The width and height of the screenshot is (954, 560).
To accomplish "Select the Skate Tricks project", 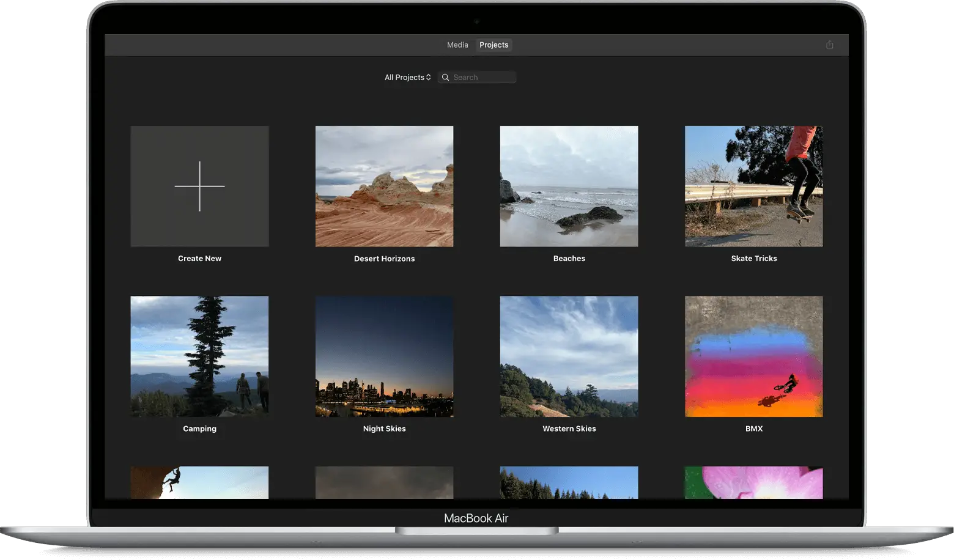I will [x=753, y=186].
